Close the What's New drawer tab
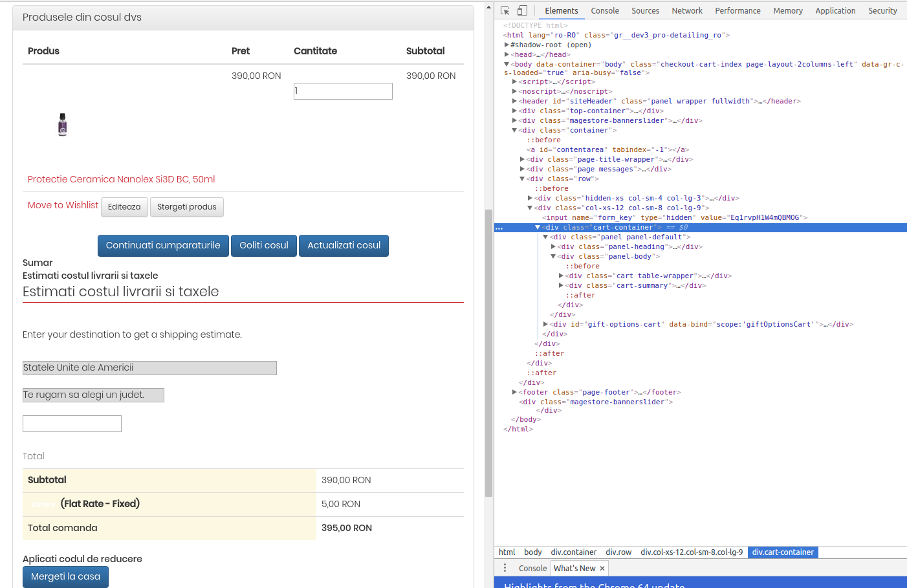The height and width of the screenshot is (588, 907). [x=602, y=569]
